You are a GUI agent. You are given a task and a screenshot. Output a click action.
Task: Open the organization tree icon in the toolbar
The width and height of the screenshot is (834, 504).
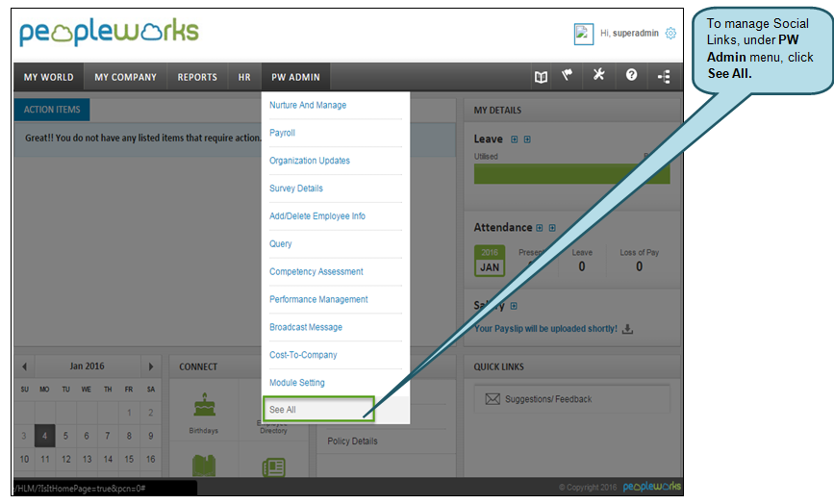click(664, 77)
